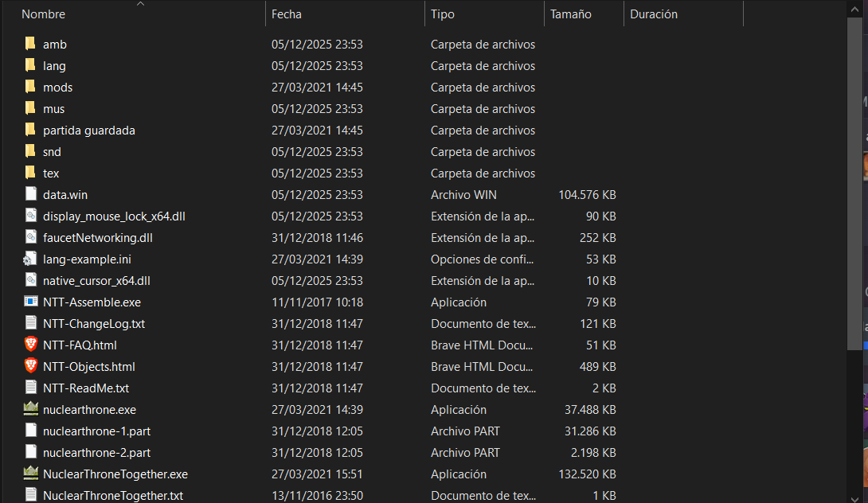The image size is (868, 503).
Task: Select the nuclearthrone-1.part file name
Action: point(96,431)
